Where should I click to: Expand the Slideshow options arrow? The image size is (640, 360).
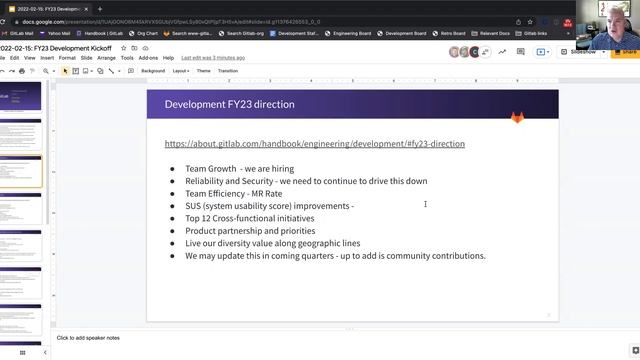pyautogui.click(x=604, y=52)
